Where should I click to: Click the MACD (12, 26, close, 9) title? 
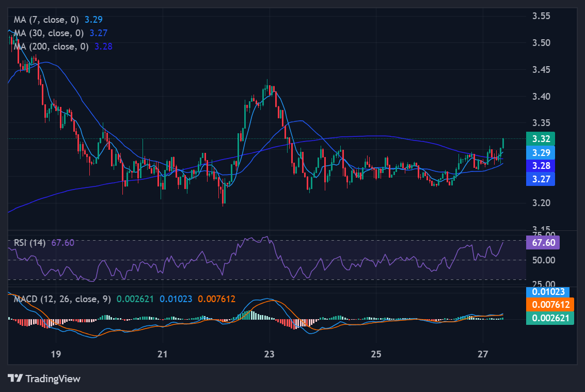point(61,299)
